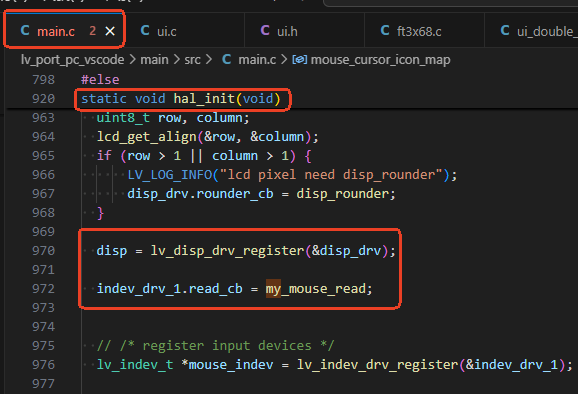
Task: Switch to the ft3x68.c tab
Action: pyautogui.click(x=419, y=31)
